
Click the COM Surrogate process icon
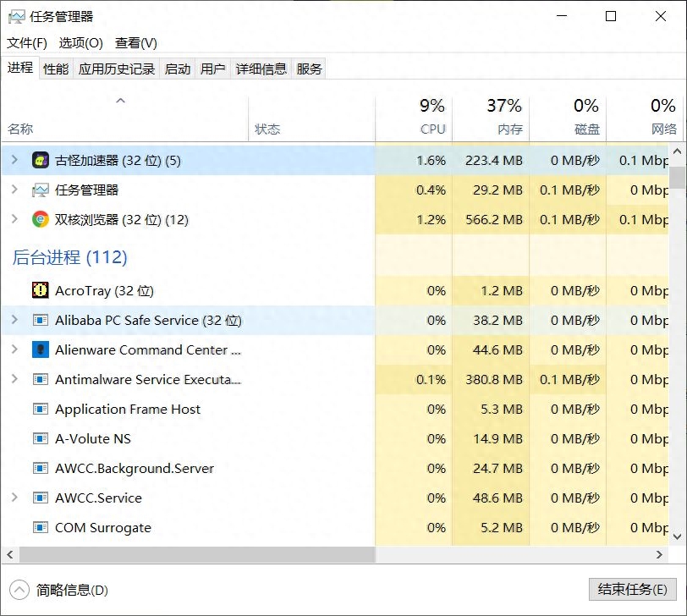tap(41, 527)
